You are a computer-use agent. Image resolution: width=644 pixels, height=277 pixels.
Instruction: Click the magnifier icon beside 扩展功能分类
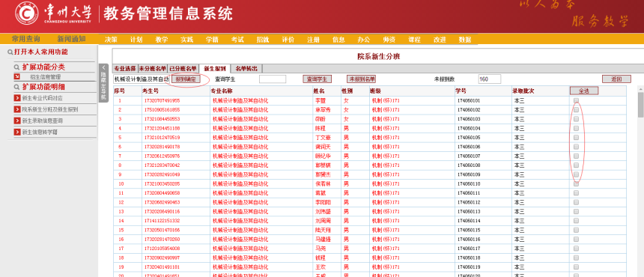click(x=16, y=67)
